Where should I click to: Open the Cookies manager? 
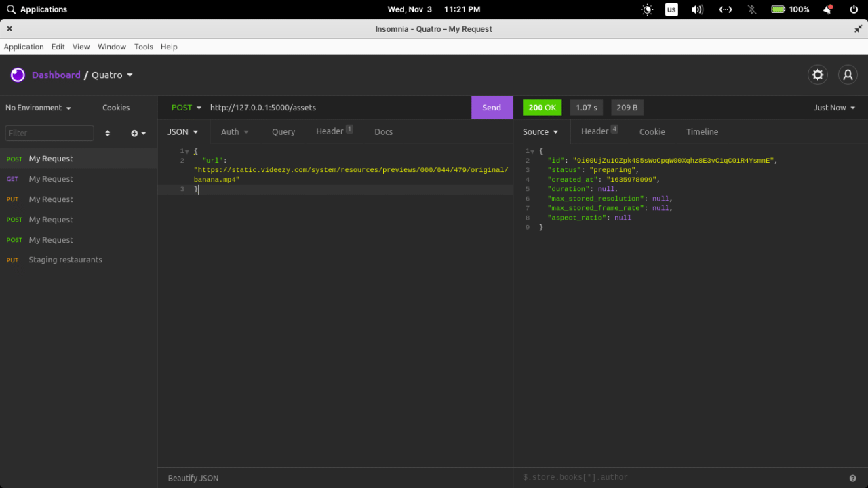click(x=116, y=108)
